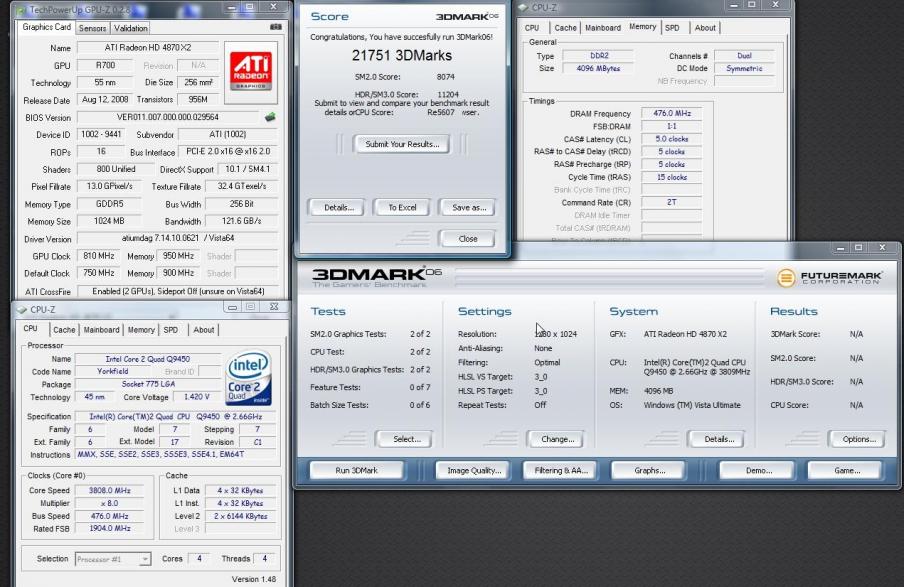Open Details in the Score dialog

point(339,208)
